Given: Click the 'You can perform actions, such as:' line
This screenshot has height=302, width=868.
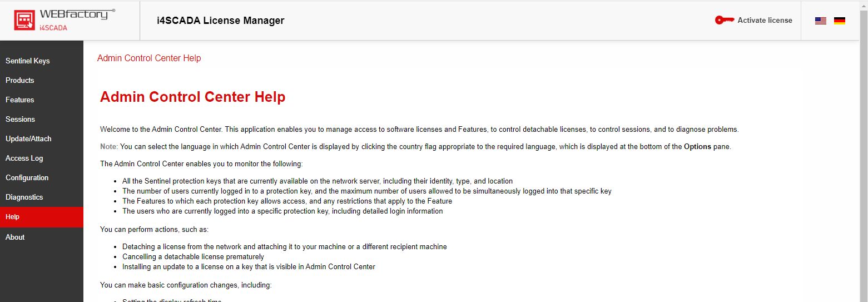Looking at the screenshot, I should [154, 229].
